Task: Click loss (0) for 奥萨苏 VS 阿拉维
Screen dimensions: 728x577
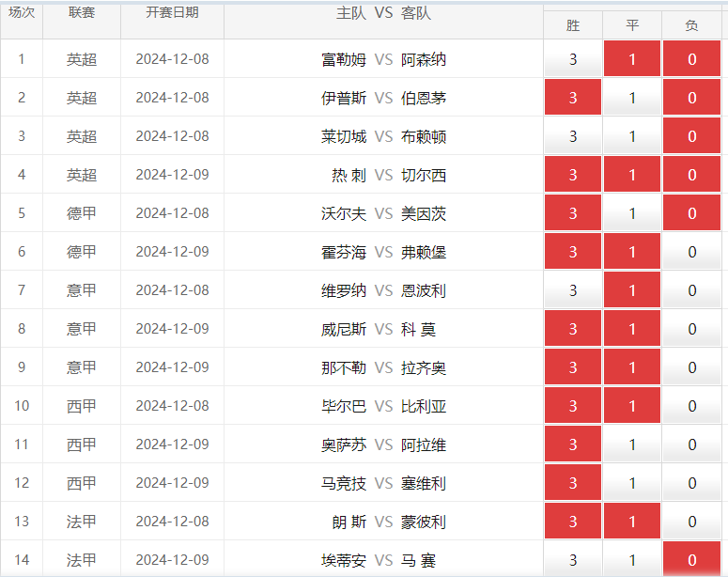Action: (691, 444)
